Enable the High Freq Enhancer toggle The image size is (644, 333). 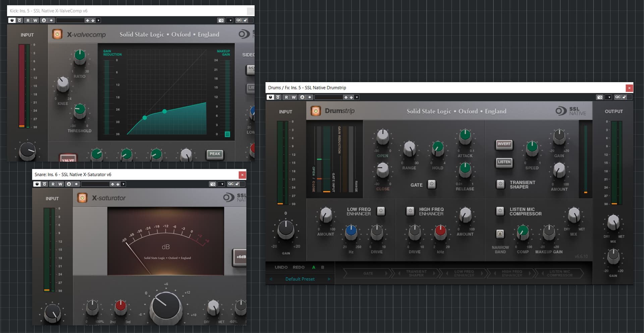pyautogui.click(x=410, y=211)
